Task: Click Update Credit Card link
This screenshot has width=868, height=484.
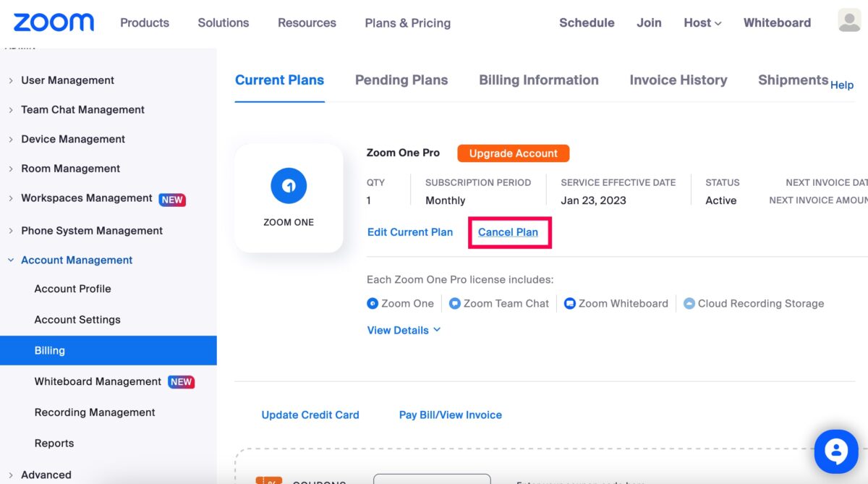Action: [310, 415]
